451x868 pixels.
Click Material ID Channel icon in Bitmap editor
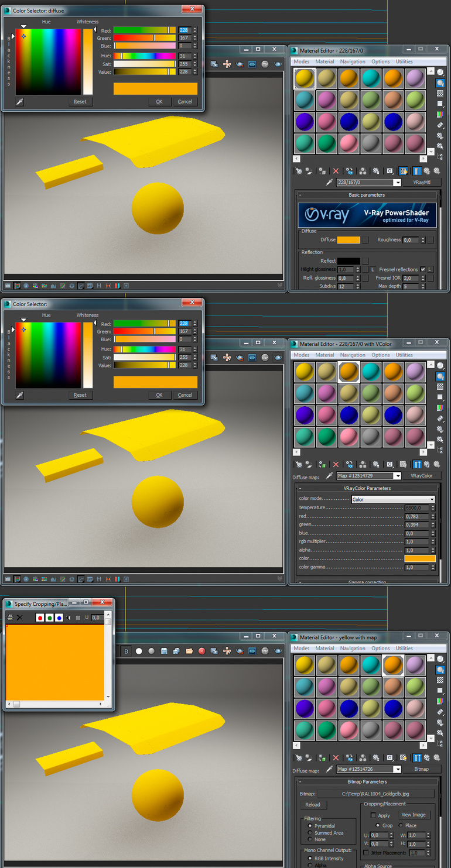point(390,758)
